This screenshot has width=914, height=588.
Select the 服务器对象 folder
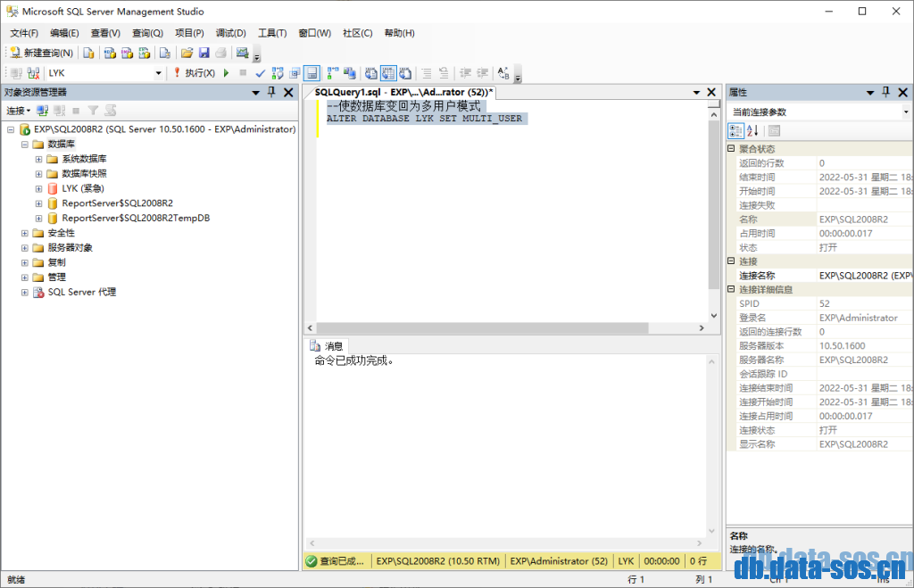[70, 248]
